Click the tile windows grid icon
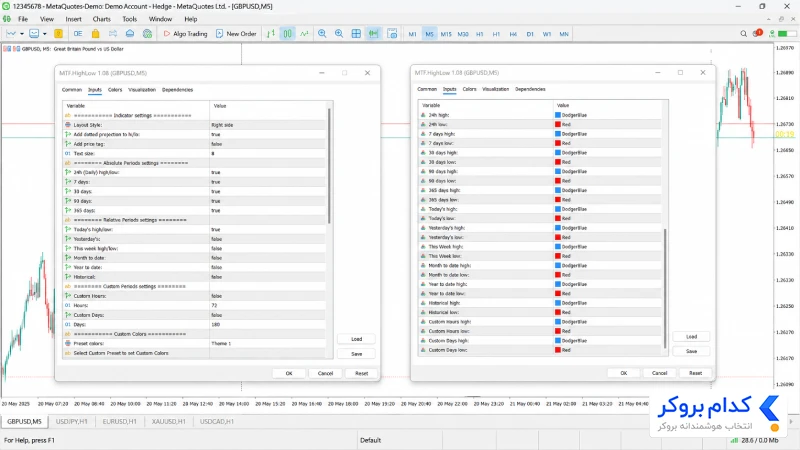The image size is (800, 450). 356,34
